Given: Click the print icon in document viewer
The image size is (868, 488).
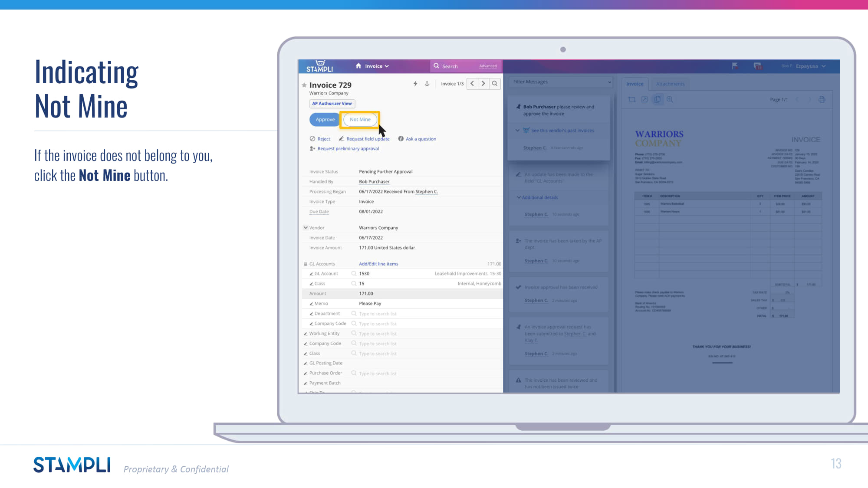Looking at the screenshot, I should 822,100.
